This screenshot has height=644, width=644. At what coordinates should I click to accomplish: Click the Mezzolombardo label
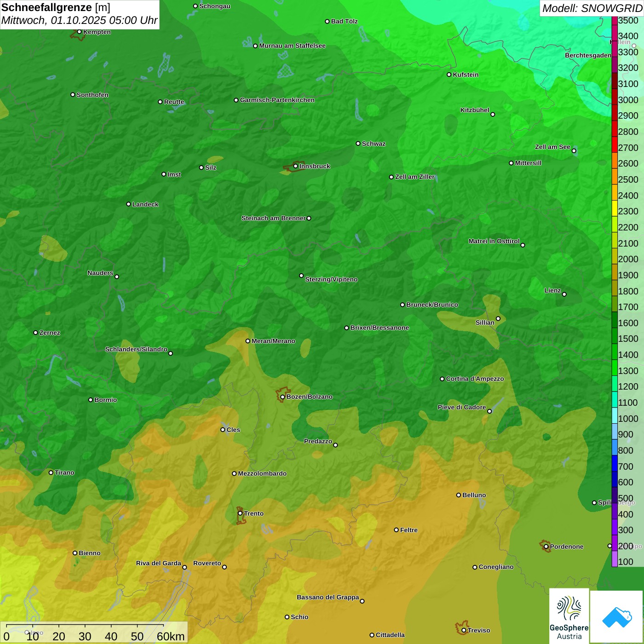(x=262, y=473)
